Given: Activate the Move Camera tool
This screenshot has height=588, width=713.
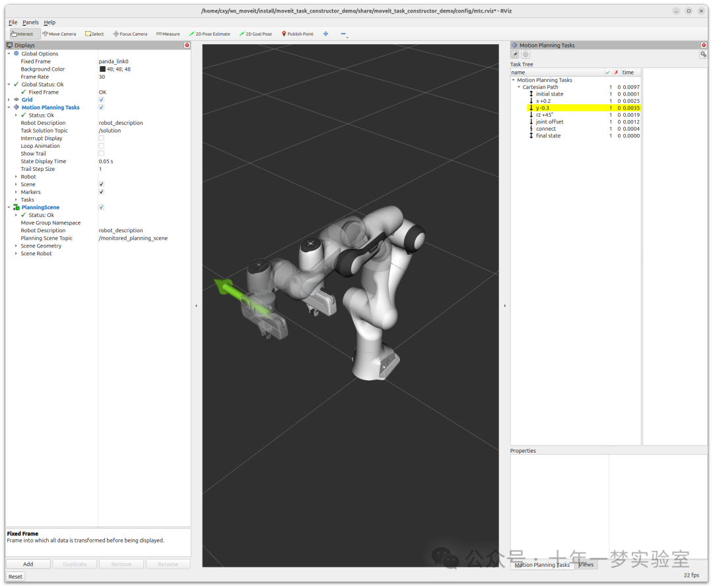Looking at the screenshot, I should (59, 34).
